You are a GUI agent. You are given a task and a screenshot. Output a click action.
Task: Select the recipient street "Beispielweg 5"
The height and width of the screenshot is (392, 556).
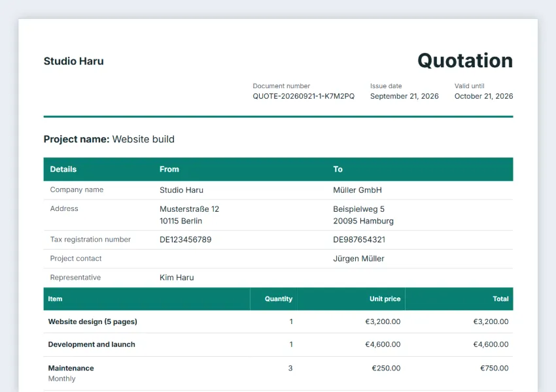coord(358,209)
